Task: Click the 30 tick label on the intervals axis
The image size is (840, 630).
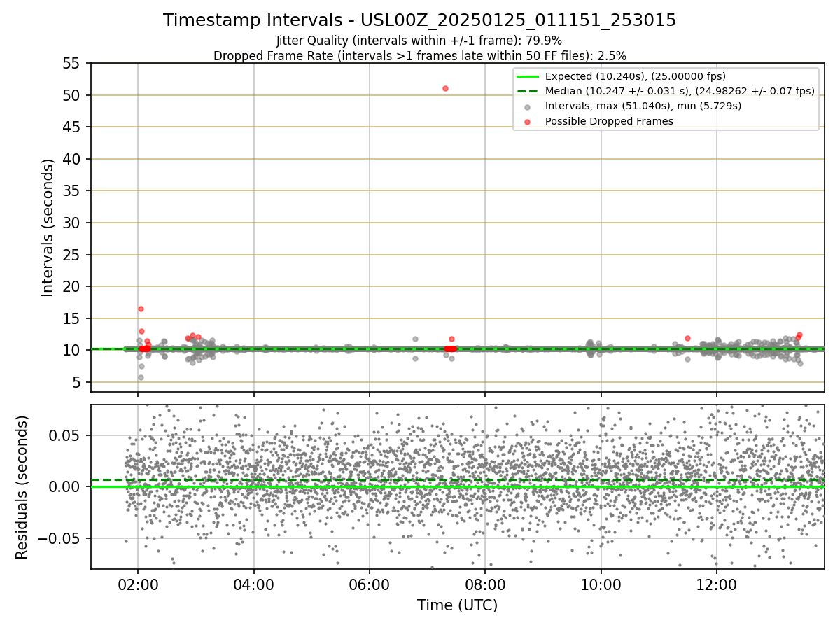Action: [72, 223]
